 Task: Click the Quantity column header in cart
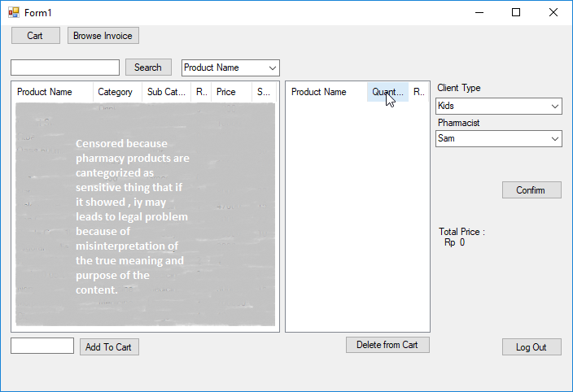tap(387, 92)
